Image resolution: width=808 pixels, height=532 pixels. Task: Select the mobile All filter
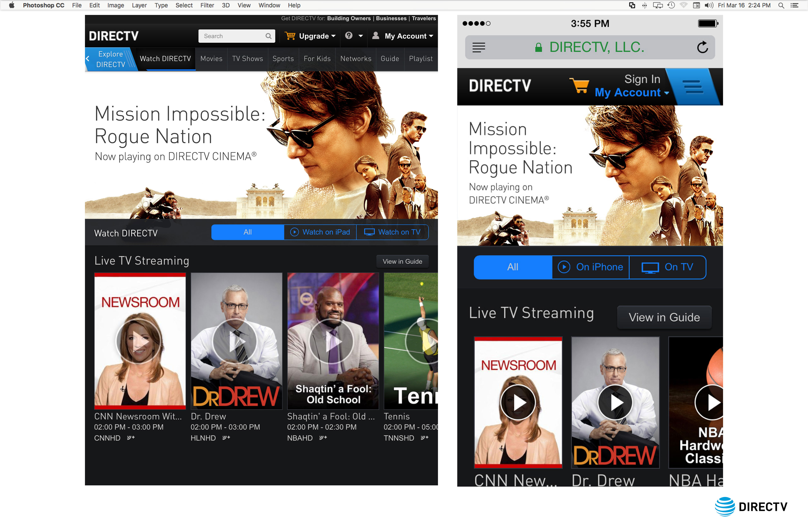tap(513, 267)
